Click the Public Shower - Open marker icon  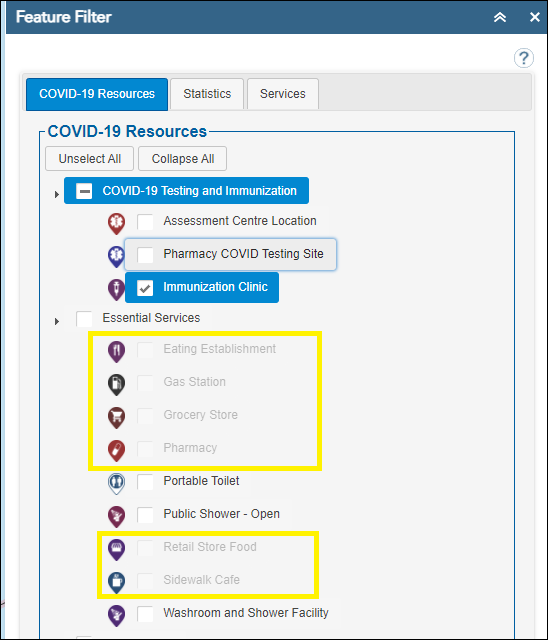point(116,516)
